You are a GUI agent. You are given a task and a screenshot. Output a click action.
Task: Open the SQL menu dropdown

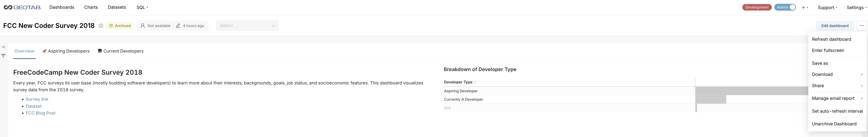click(x=142, y=7)
